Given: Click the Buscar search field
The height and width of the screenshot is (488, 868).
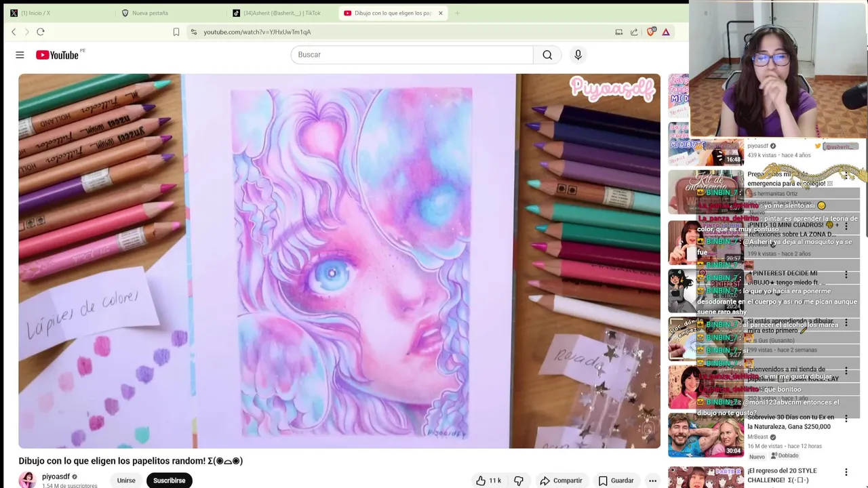Looking at the screenshot, I should [412, 55].
